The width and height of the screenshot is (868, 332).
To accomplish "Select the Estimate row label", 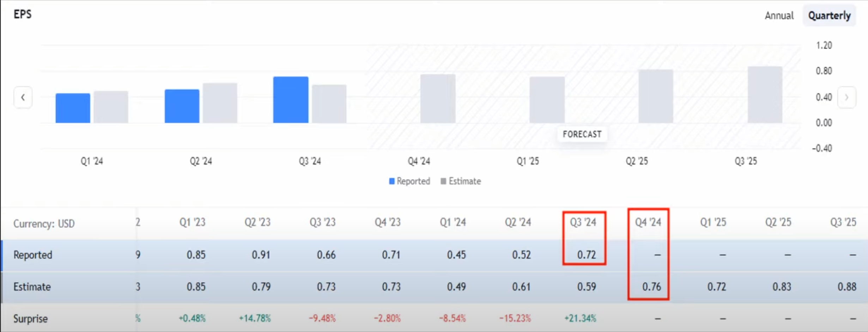I will pos(32,287).
